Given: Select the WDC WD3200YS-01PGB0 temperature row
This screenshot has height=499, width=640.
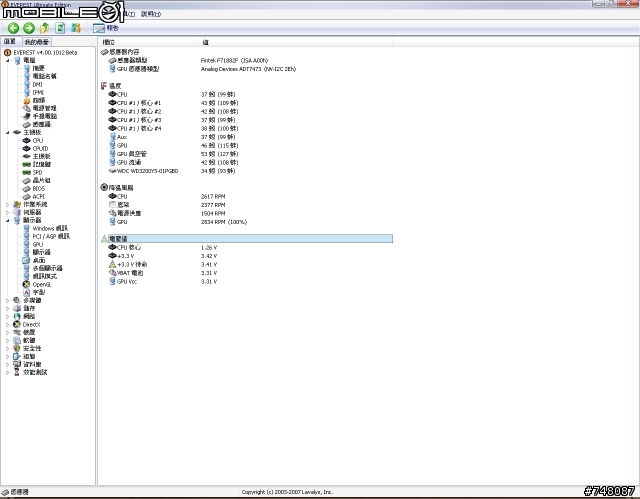Looking at the screenshot, I should (246, 171).
